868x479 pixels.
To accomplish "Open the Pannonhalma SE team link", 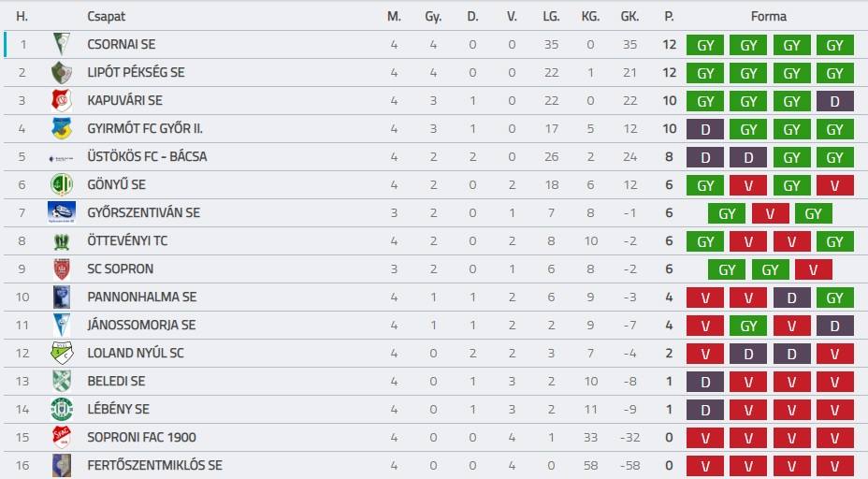I will coord(141,297).
